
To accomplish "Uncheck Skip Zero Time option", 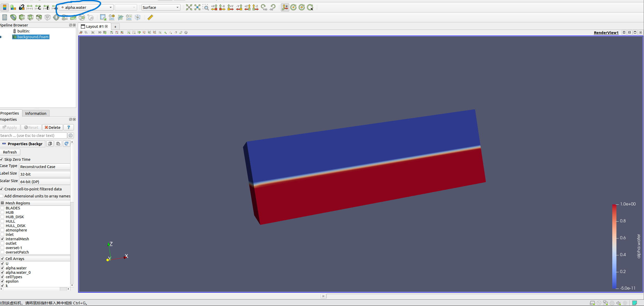I will click(2, 159).
